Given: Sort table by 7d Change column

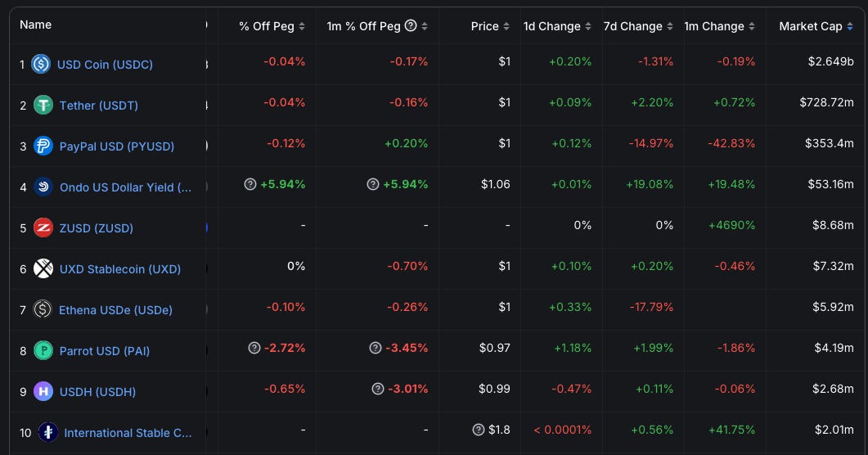Looking at the screenshot, I should (638, 26).
